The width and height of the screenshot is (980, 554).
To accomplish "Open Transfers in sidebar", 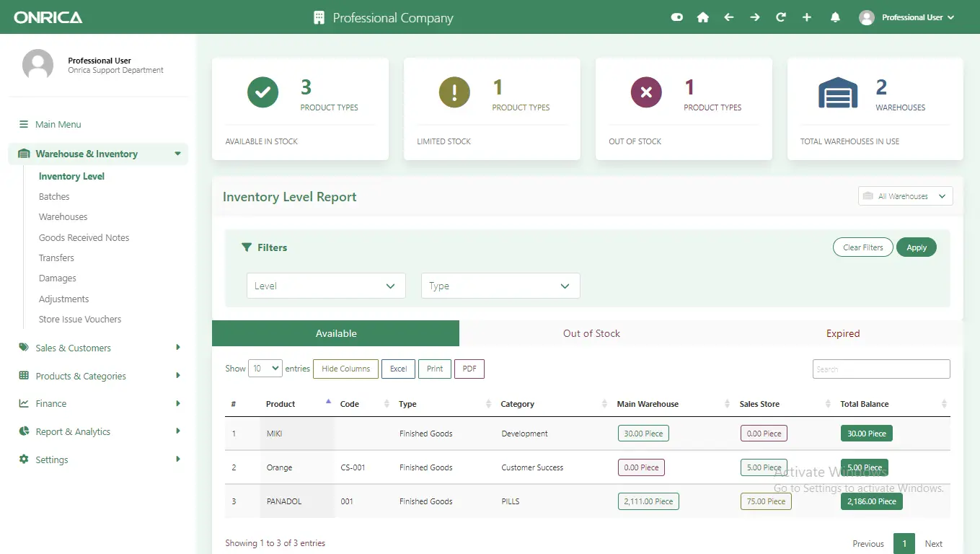I will point(56,258).
